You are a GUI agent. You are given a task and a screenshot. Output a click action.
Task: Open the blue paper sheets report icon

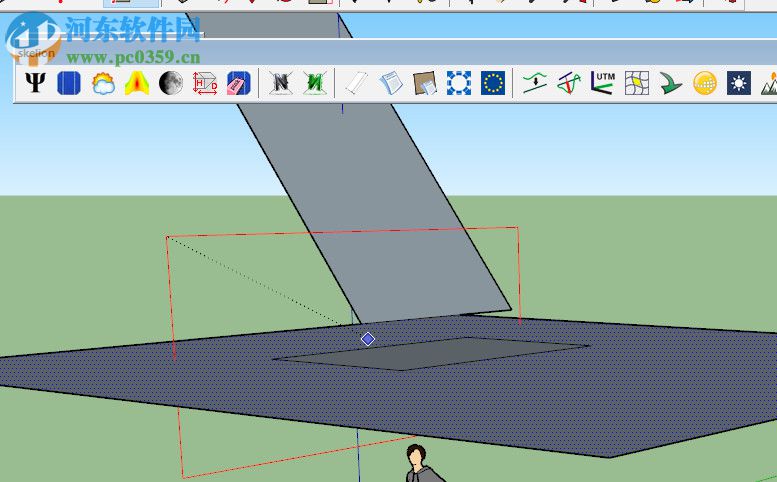pyautogui.click(x=391, y=83)
